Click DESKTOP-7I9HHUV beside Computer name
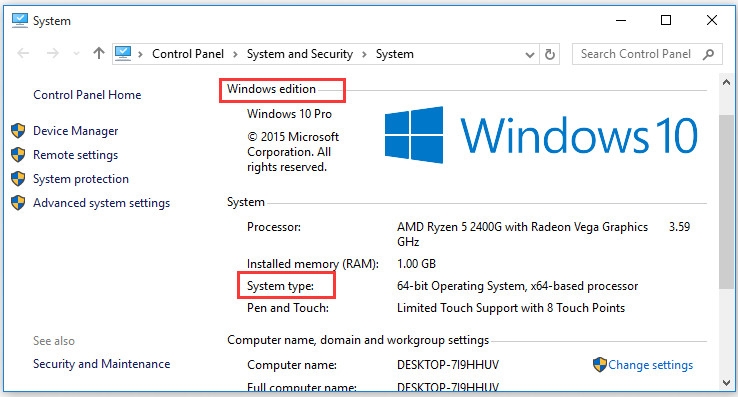Image resolution: width=738 pixels, height=397 pixels. click(448, 365)
